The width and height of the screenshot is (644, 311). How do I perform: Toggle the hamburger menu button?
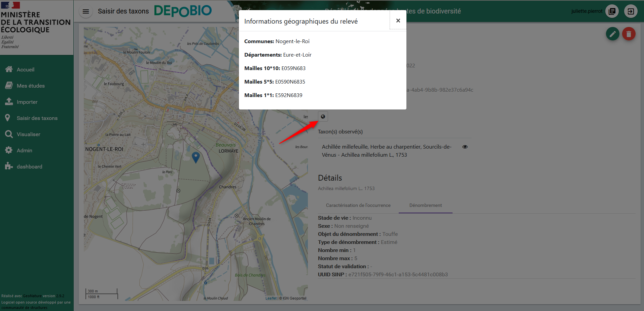click(x=86, y=11)
